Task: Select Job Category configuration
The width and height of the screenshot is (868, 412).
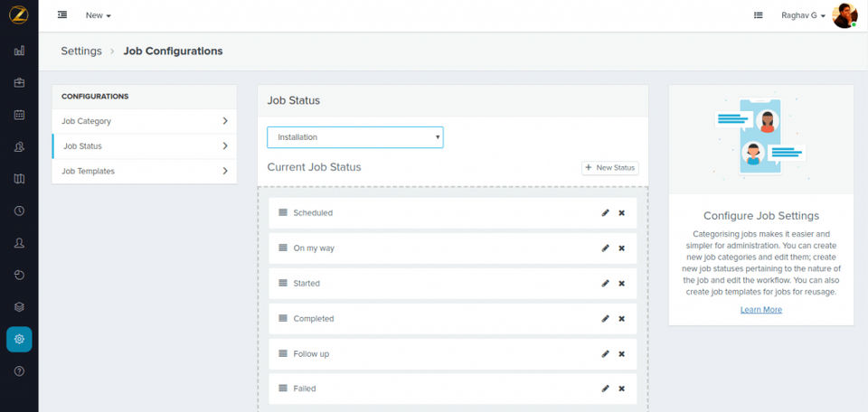Action: [145, 121]
